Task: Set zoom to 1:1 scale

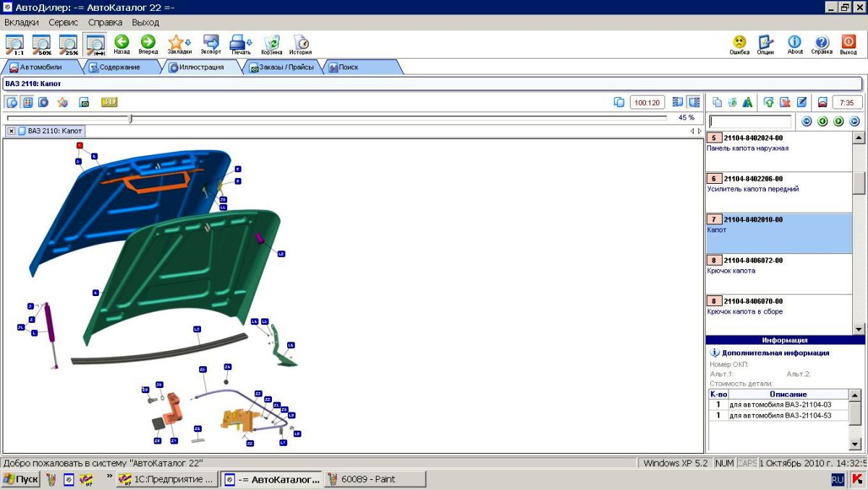Action: coord(14,44)
